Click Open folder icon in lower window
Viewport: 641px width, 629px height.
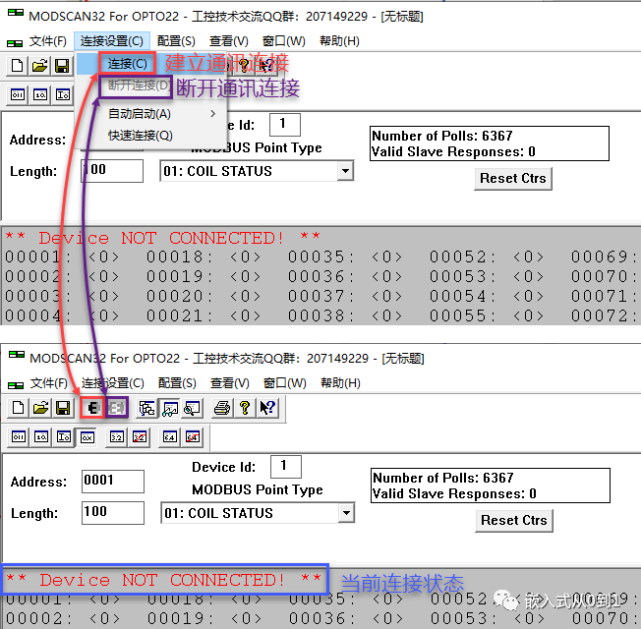coord(40,408)
